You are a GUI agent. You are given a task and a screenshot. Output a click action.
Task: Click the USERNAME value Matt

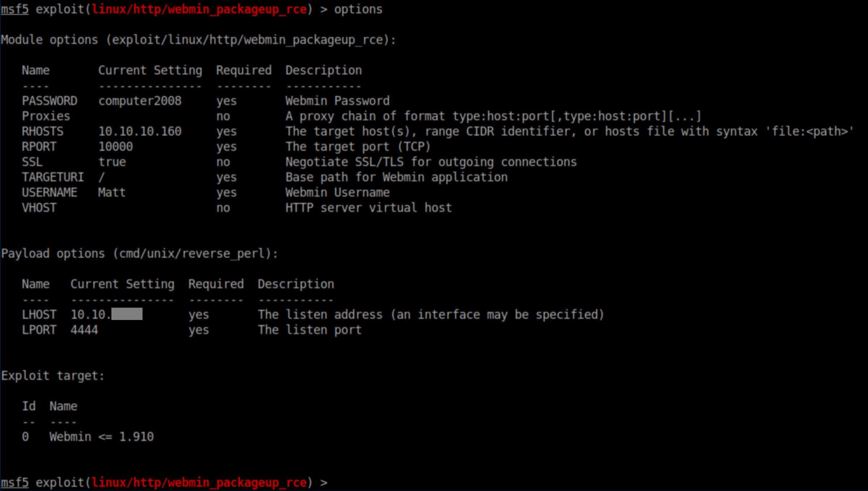[x=112, y=193]
